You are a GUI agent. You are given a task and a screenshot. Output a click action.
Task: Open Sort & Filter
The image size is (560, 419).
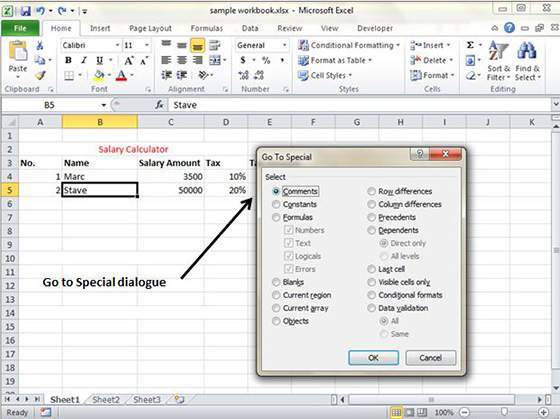498,60
